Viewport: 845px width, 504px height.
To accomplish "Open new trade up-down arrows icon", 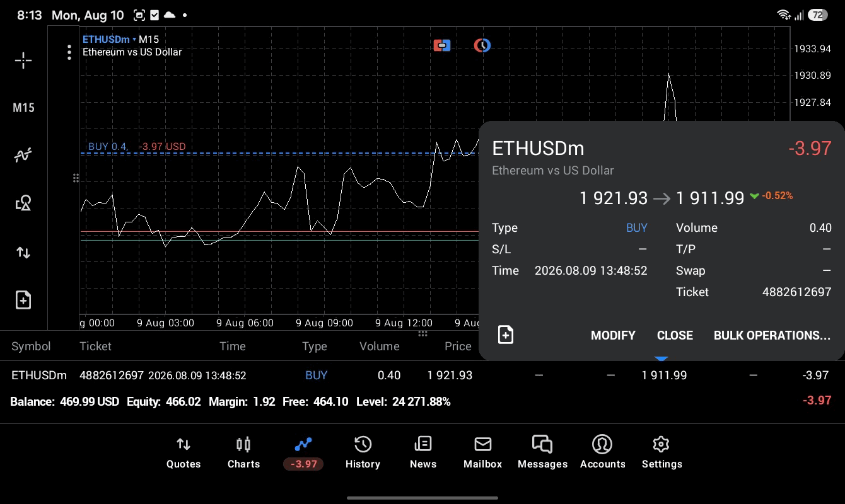I will point(23,253).
